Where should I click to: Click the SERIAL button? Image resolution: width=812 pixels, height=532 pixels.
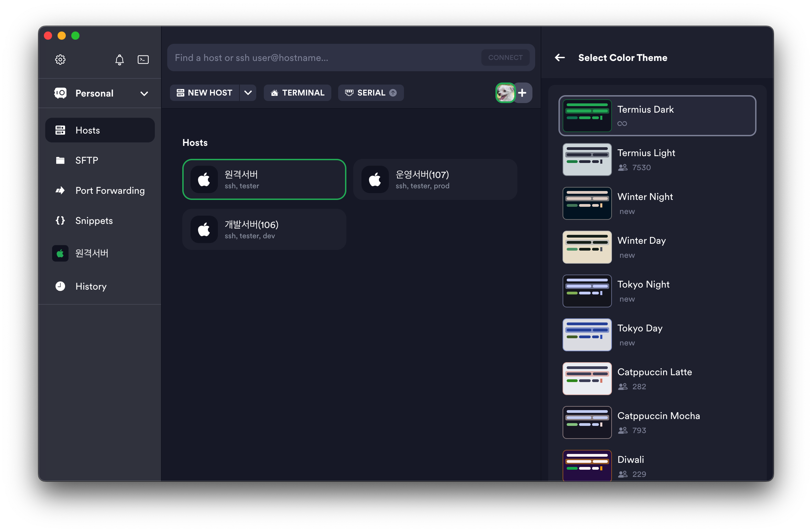point(371,93)
